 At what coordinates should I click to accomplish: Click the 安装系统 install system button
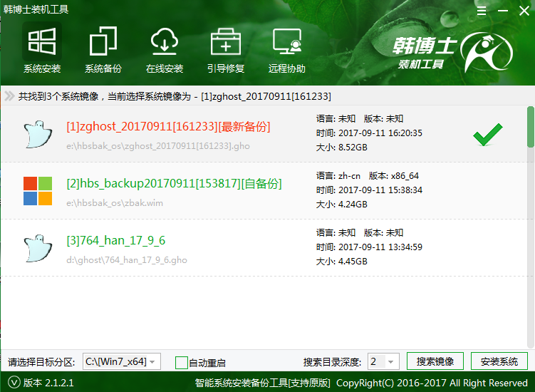click(499, 361)
